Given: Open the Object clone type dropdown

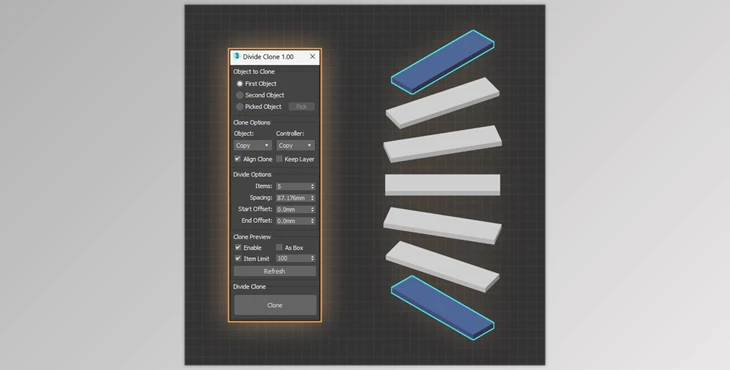Looking at the screenshot, I should 252,145.
